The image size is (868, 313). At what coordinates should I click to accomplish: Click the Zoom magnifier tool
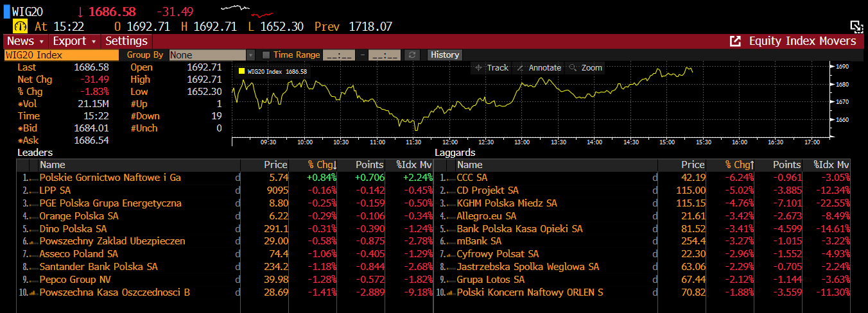(585, 68)
